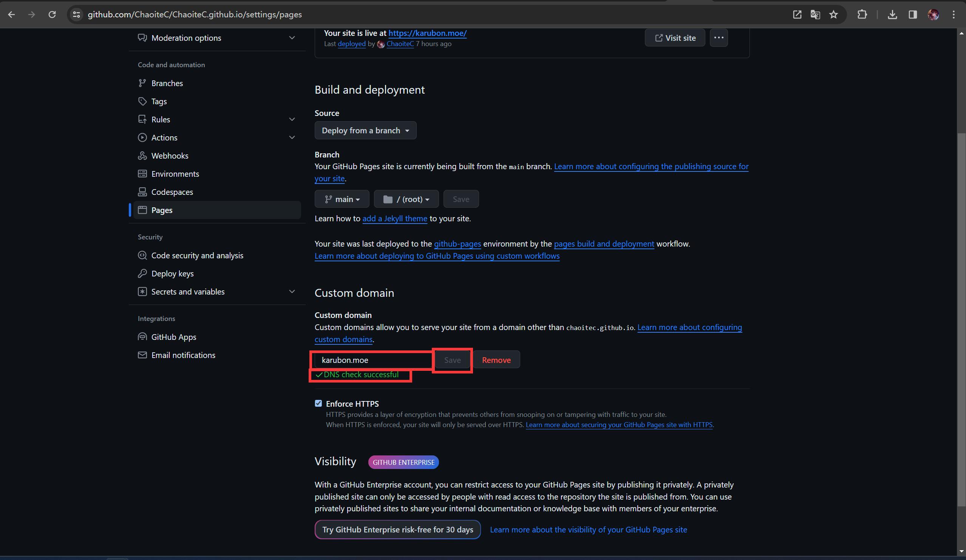The height and width of the screenshot is (560, 966).
Task: Open the Pages settings menu item
Action: pos(217,210)
